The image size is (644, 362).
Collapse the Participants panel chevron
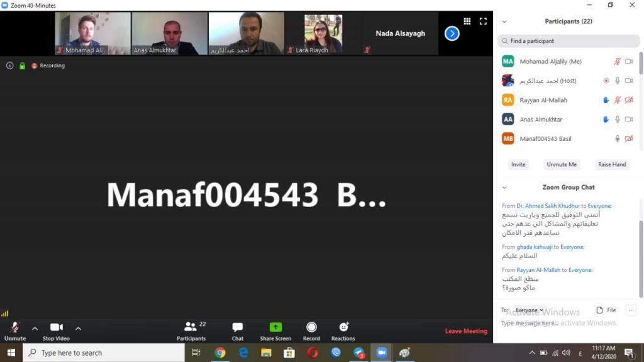pyautogui.click(x=504, y=21)
